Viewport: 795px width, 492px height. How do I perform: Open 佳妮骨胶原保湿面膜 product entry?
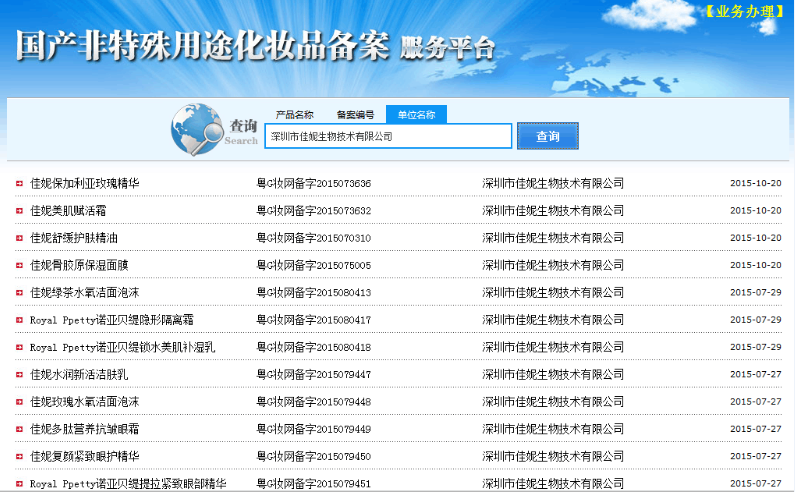point(79,265)
